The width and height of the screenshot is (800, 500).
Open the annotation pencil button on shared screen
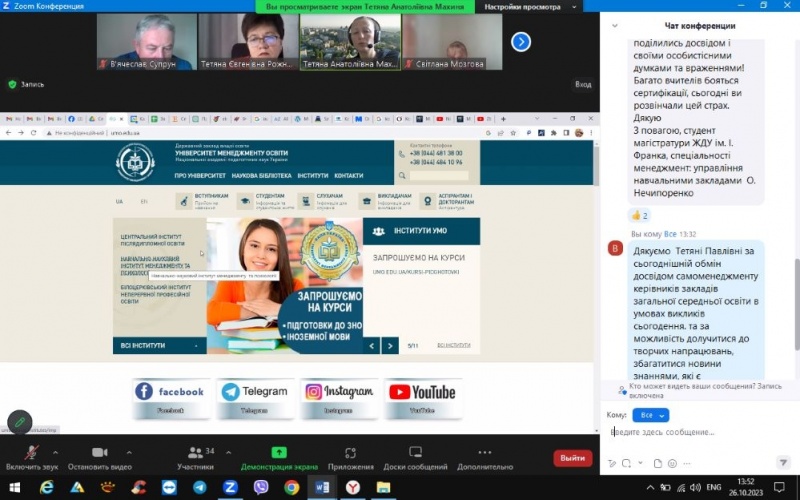(x=19, y=421)
